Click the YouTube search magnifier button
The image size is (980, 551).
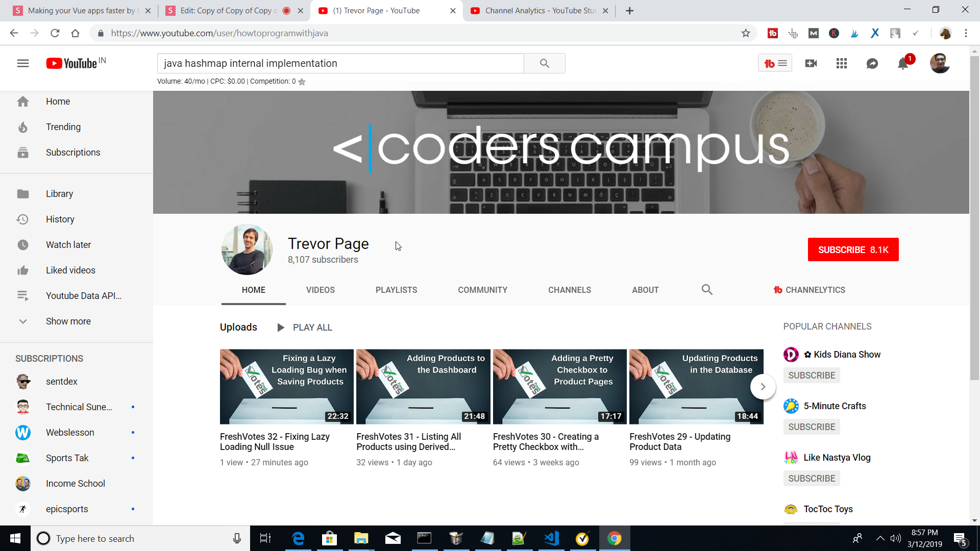click(x=545, y=63)
